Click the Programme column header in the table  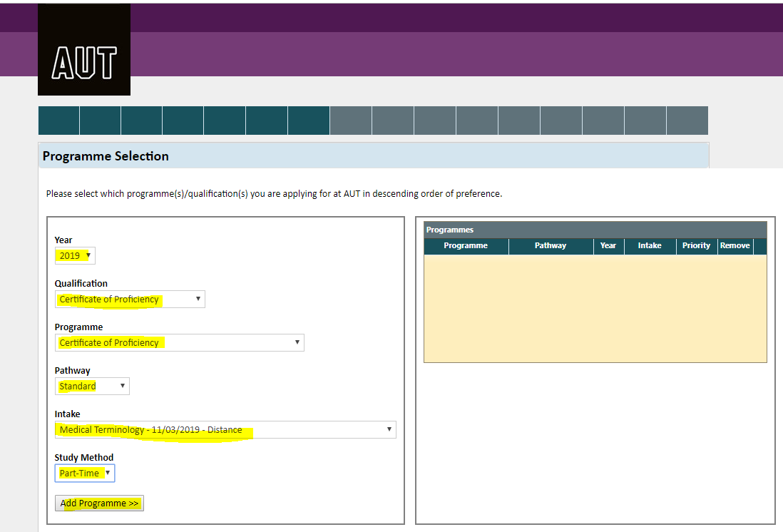466,246
